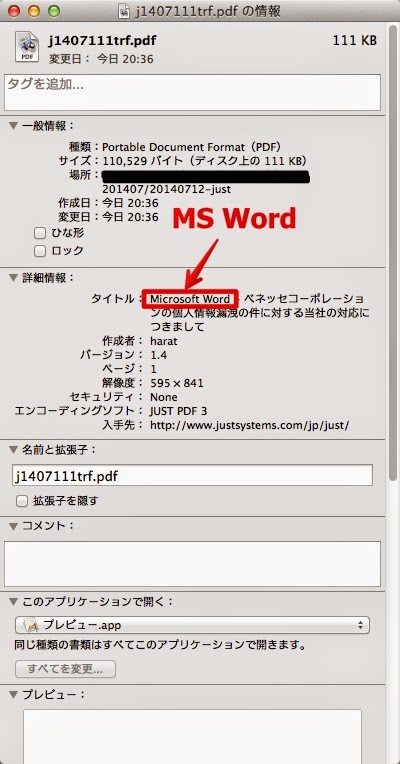400x764 pixels.
Task: Collapse the 一般情報 section
Action: [14, 126]
